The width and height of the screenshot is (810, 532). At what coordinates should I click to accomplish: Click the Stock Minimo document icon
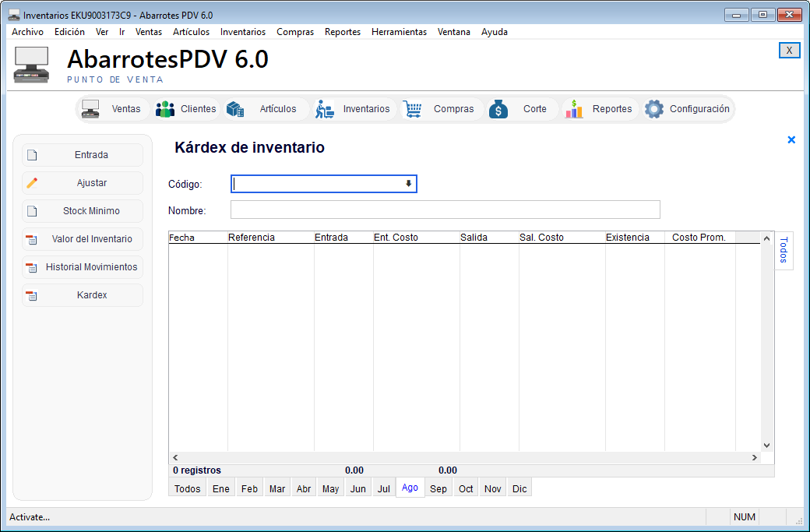(32, 211)
